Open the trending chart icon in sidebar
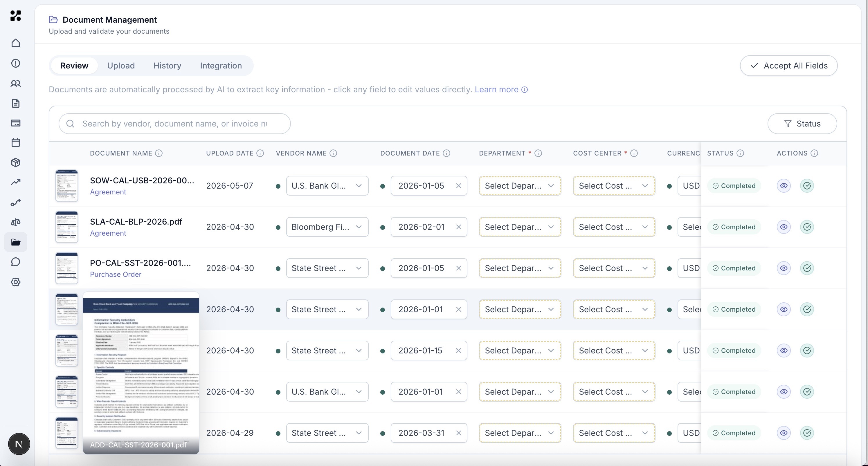The image size is (868, 466). (15, 182)
